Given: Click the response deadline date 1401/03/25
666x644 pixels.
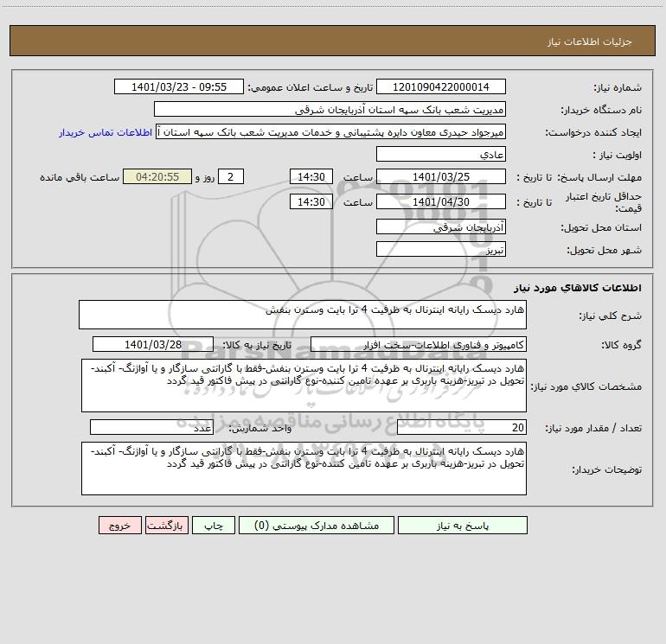Looking at the screenshot, I should pos(441,176).
